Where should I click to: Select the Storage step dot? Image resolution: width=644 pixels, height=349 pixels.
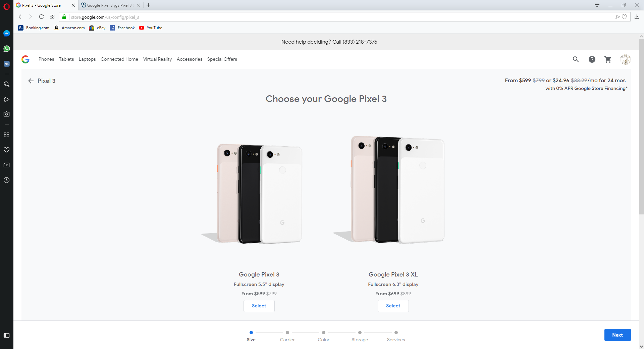360,333
